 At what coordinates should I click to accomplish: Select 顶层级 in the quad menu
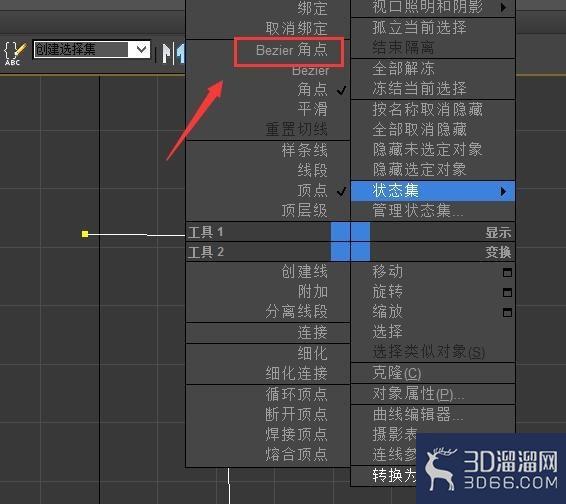pyautogui.click(x=304, y=210)
